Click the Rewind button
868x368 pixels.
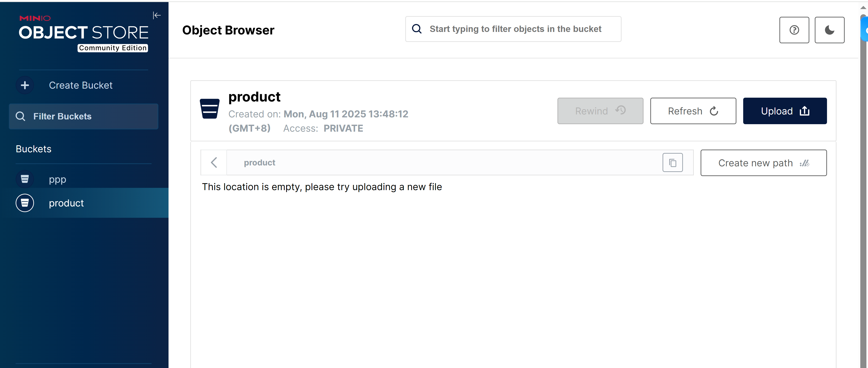click(x=600, y=111)
